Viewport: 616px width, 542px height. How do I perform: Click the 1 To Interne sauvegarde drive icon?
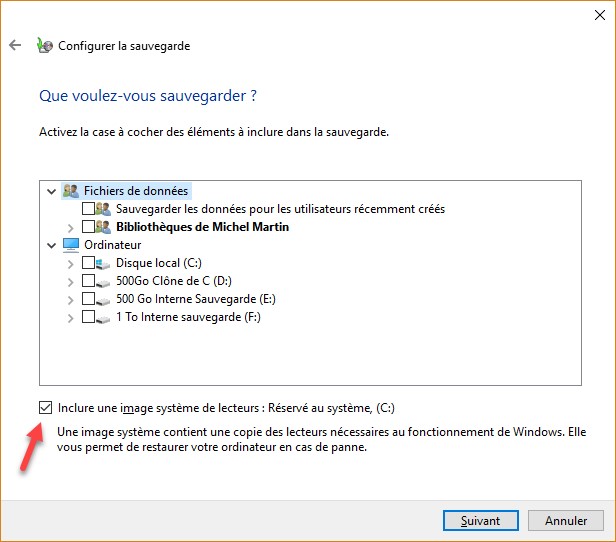tap(104, 317)
